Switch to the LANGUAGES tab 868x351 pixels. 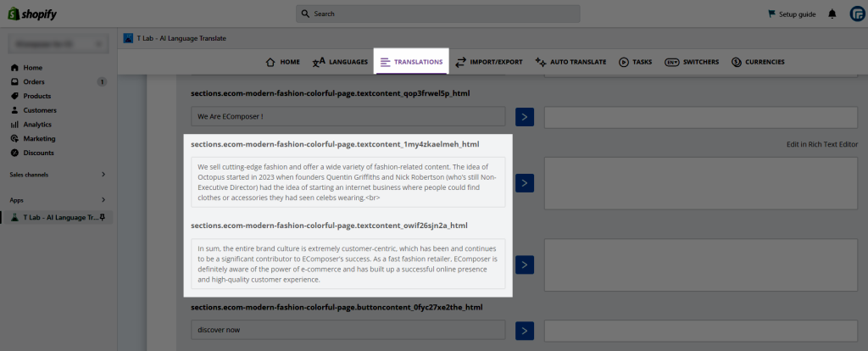[x=340, y=62]
